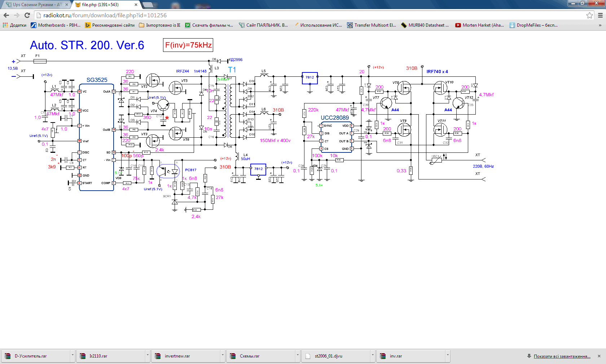606x364 pixels.
Task: Click the IRFZ44 transistor label
Action: 183,71
